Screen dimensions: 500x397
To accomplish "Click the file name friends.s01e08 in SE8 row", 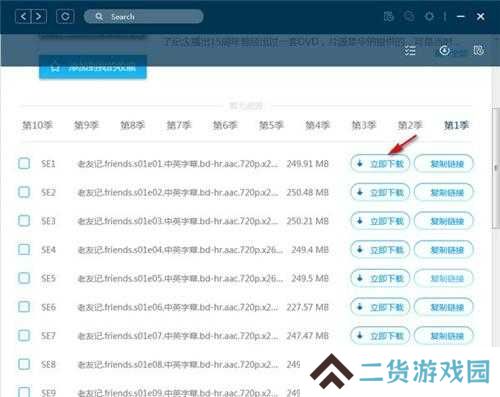I will click(178, 364).
